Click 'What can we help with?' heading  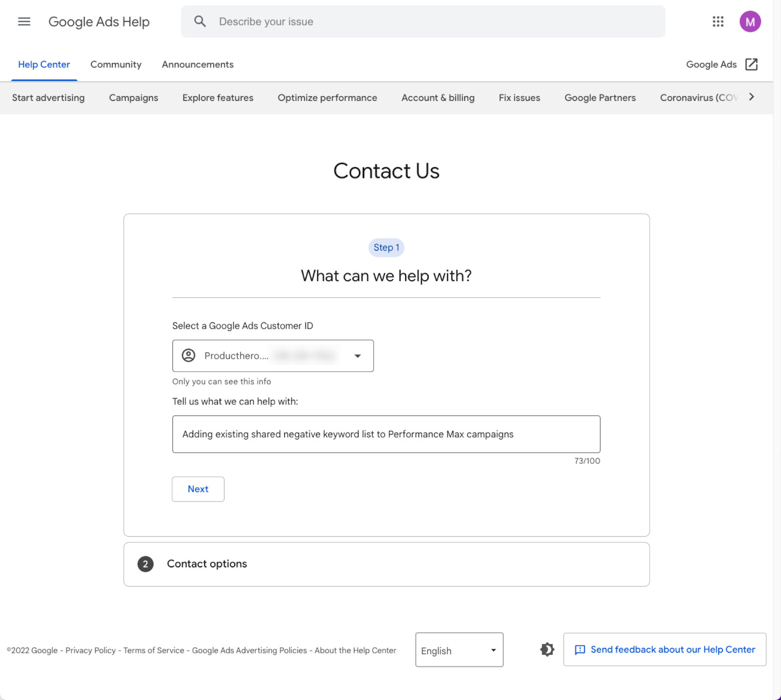386,276
